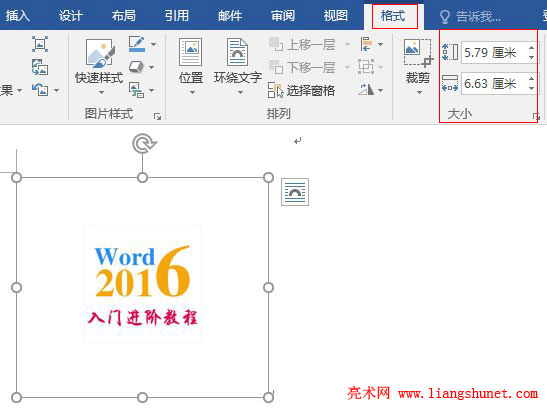
Task: Expand the picture border dropdown arrow
Action: 153,44
